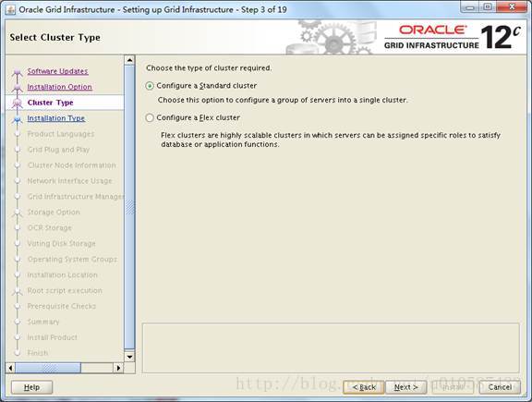Click the Summary step text
The width and height of the screenshot is (532, 402).
coord(43,322)
